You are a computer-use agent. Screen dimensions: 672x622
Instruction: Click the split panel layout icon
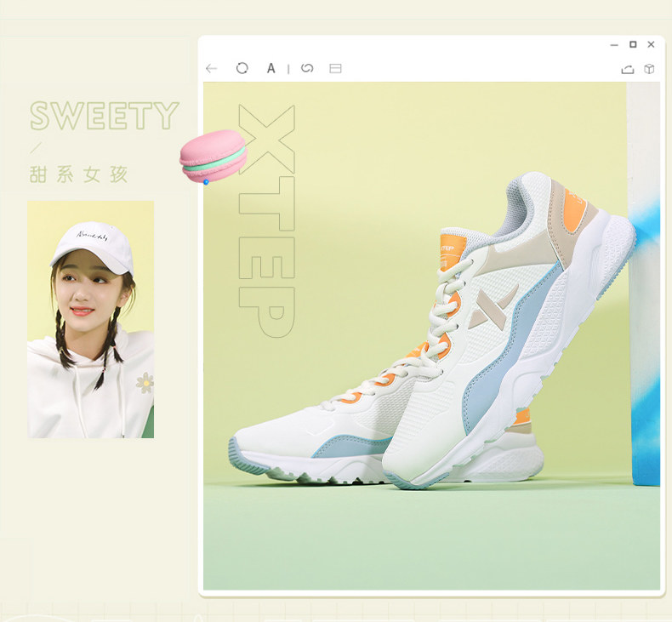pyautogui.click(x=335, y=69)
